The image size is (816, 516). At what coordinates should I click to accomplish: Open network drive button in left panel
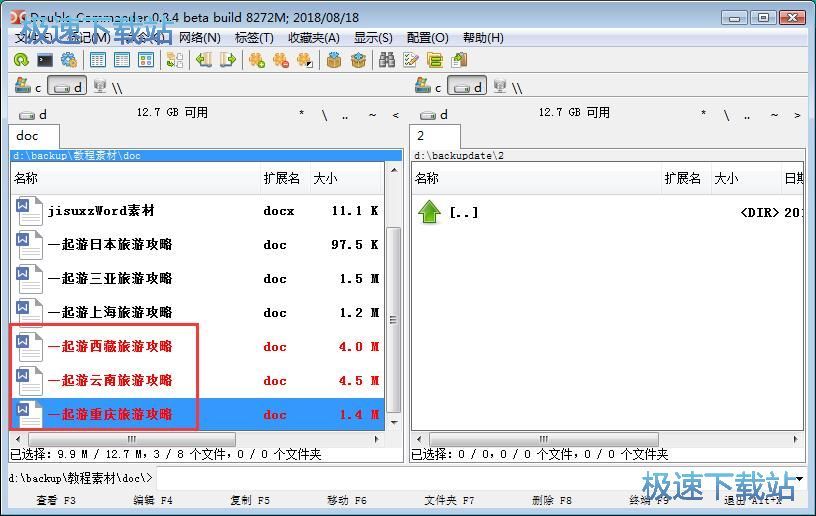click(x=108, y=86)
